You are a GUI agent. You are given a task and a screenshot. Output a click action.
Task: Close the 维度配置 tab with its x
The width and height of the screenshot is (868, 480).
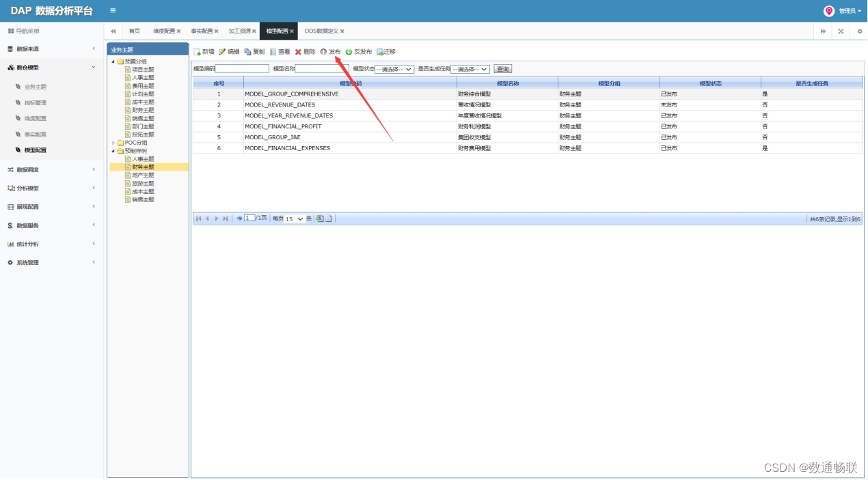click(179, 31)
